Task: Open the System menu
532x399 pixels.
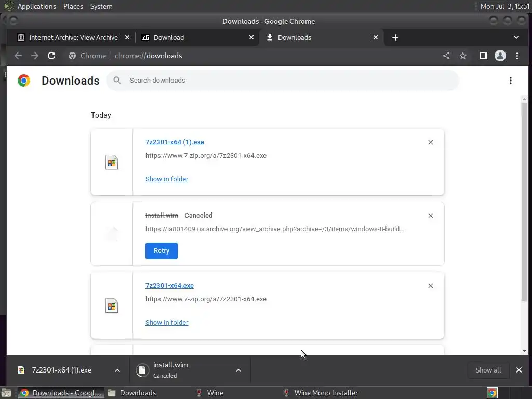Action: coord(101,6)
